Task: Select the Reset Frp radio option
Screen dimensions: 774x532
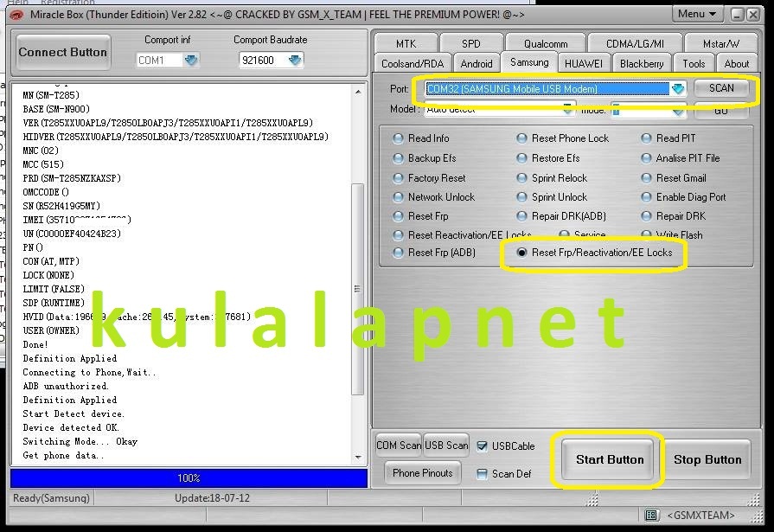Action: [398, 216]
